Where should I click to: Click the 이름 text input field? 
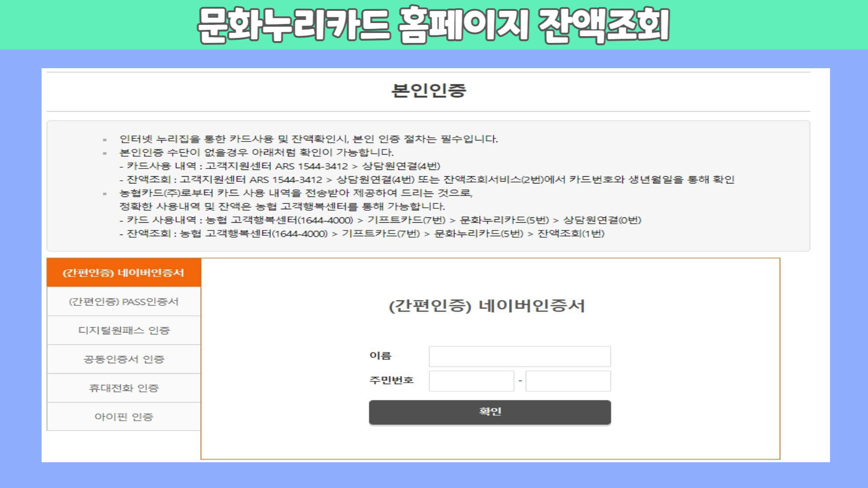click(x=519, y=357)
